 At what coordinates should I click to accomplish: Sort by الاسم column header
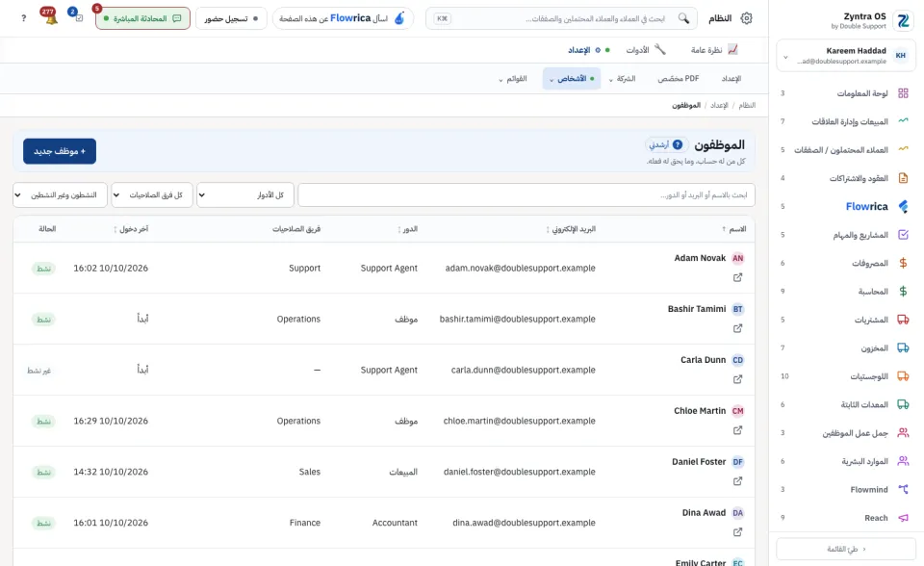tap(734, 229)
